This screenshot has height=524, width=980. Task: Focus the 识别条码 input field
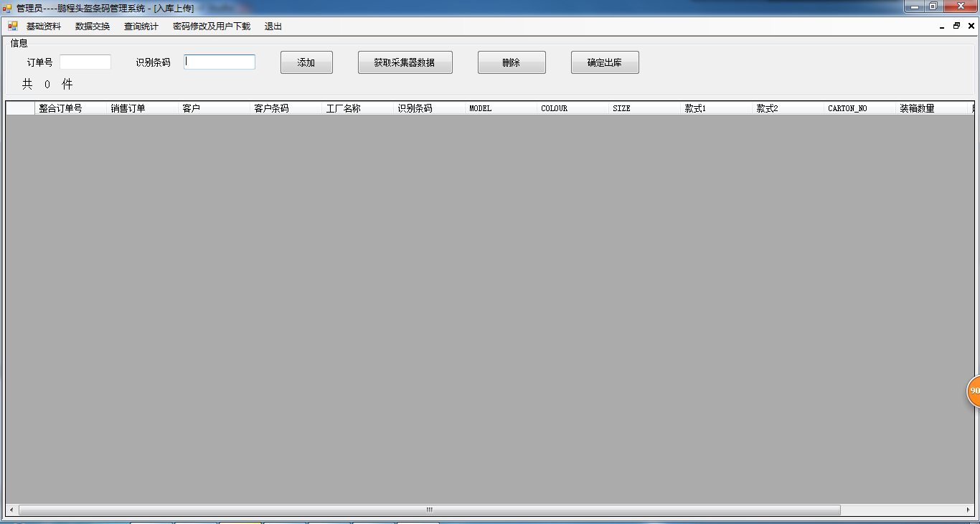[220, 62]
